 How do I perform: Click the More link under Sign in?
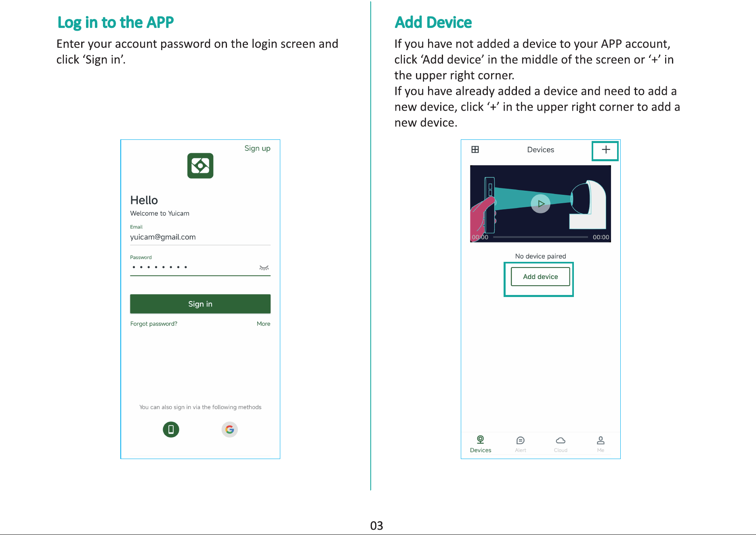(263, 324)
